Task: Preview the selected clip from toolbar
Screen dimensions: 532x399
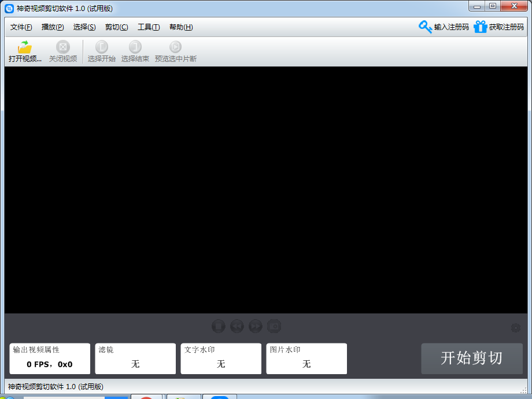Action: 175,47
